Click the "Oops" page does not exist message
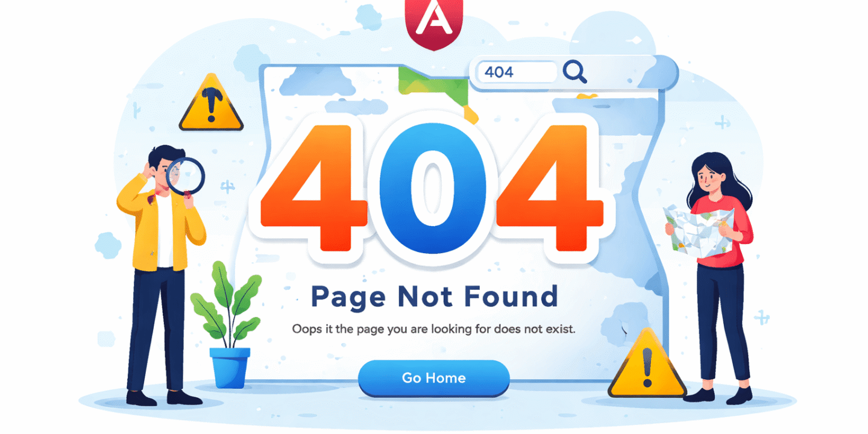The width and height of the screenshot is (868, 434). (434, 330)
